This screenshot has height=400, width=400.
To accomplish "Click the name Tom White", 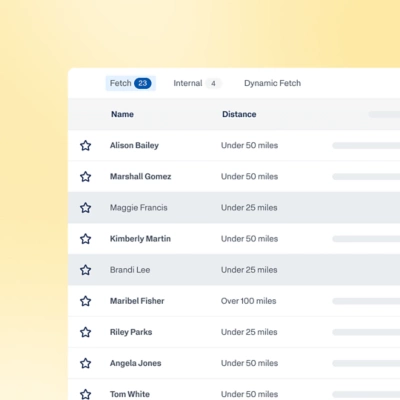I will pos(130,394).
